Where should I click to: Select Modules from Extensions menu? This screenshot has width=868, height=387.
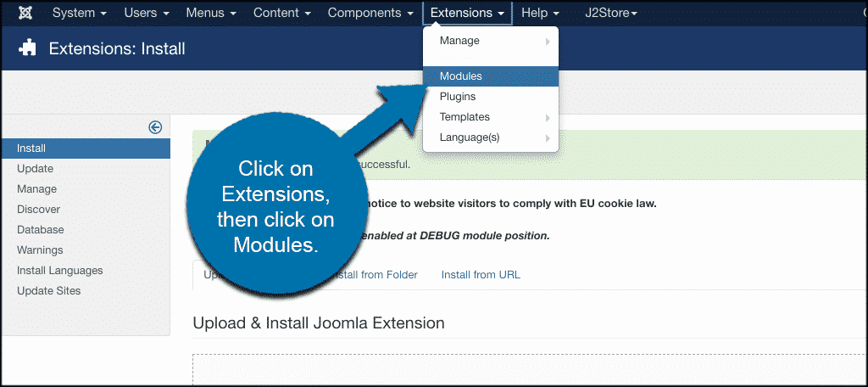(x=491, y=76)
